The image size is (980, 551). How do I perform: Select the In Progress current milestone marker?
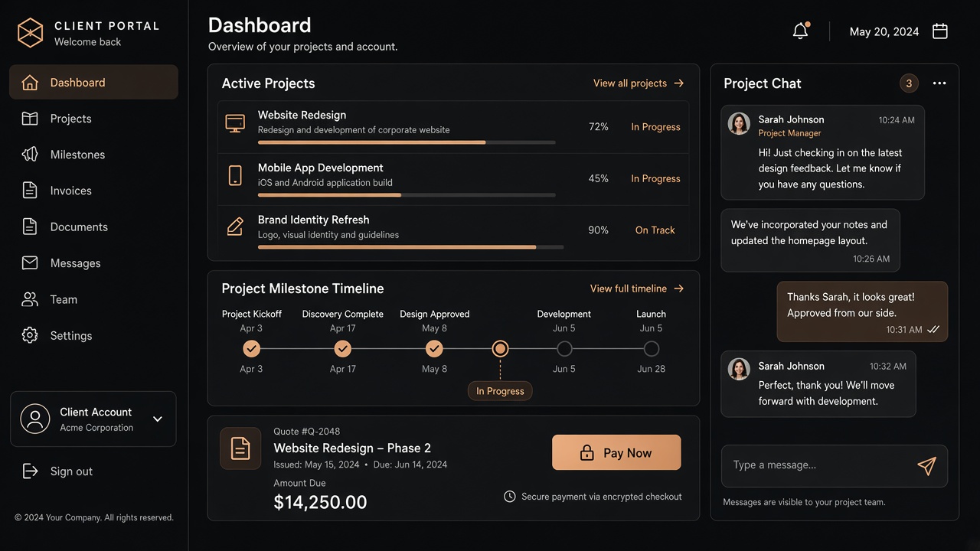tap(500, 349)
